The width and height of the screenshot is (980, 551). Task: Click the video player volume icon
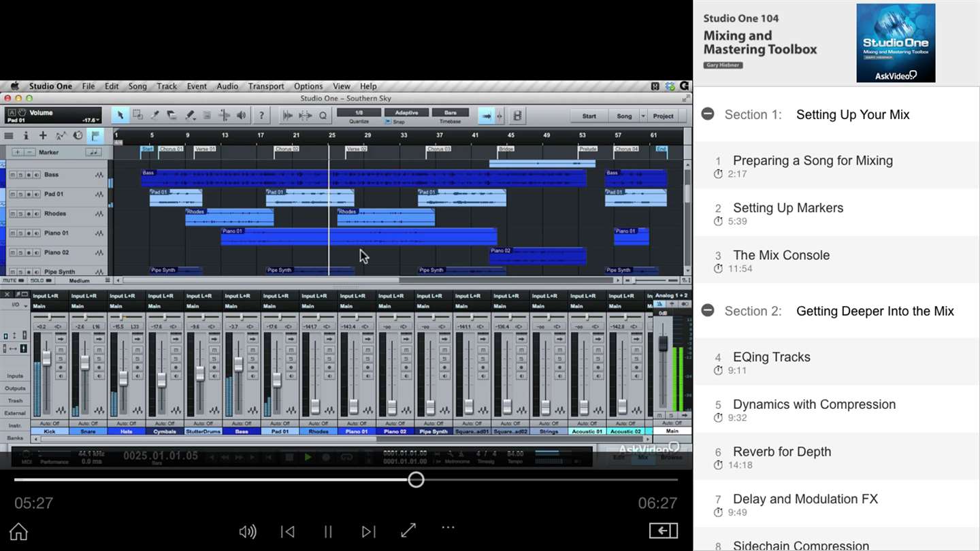point(248,531)
